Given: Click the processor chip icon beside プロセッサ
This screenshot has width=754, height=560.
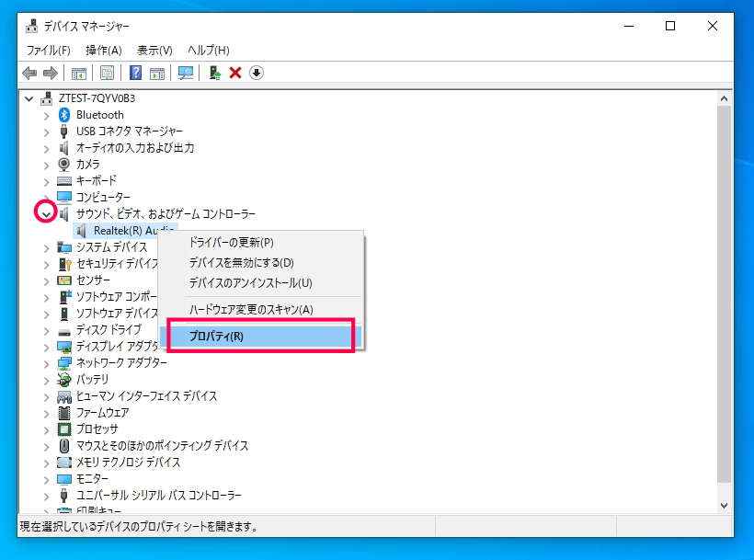Looking at the screenshot, I should [x=64, y=429].
